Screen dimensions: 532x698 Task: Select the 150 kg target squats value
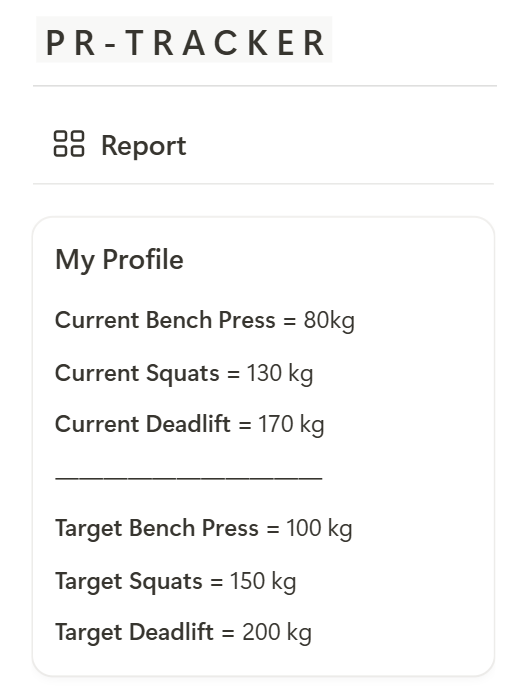pos(263,581)
